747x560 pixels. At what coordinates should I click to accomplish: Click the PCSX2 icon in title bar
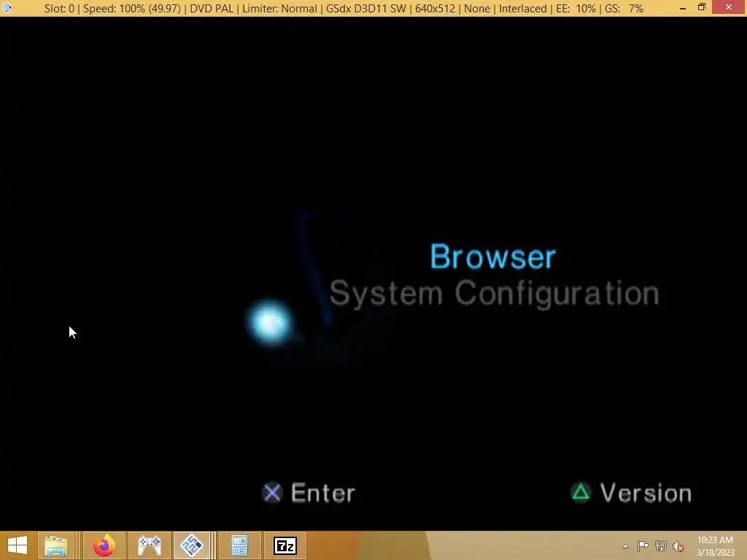tap(7, 8)
